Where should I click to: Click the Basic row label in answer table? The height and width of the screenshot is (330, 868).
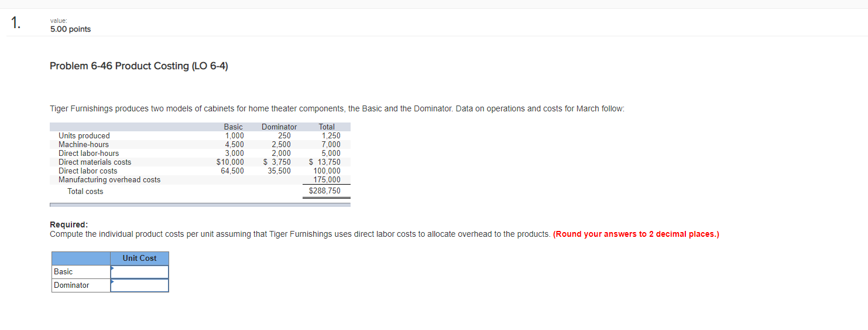(63, 272)
